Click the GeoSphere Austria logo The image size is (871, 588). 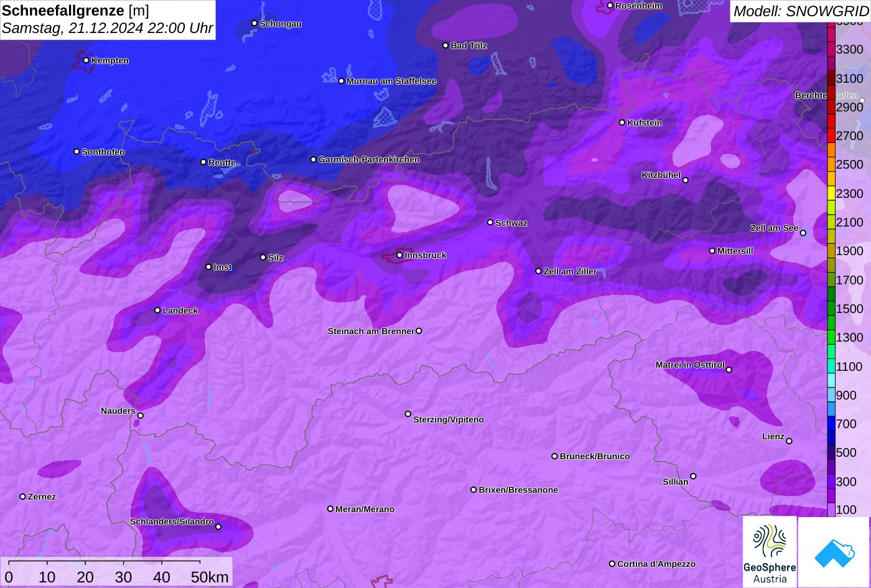pos(770,552)
